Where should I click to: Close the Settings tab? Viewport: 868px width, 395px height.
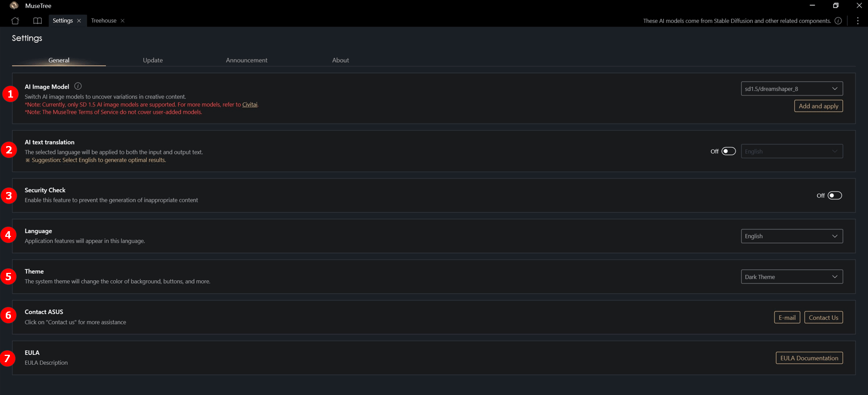(79, 21)
